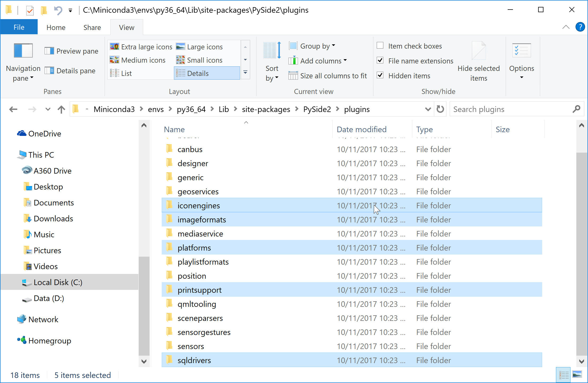Select the geoservices folder

click(x=352, y=191)
